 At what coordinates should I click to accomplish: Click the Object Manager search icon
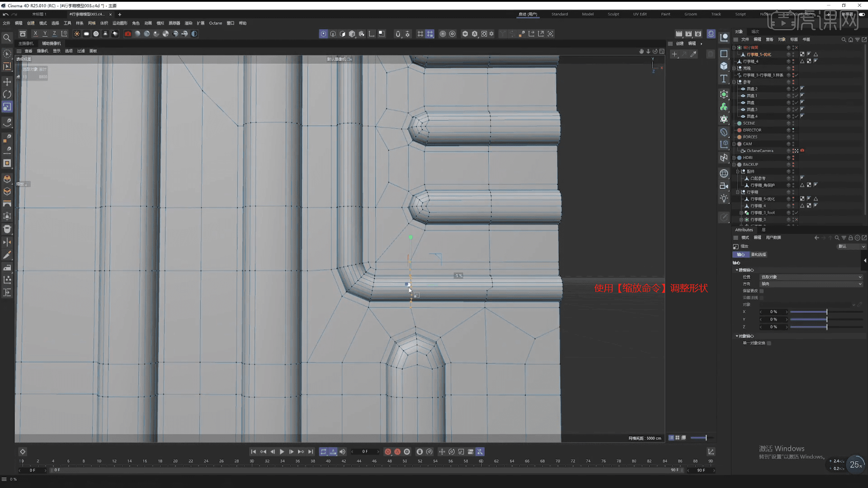click(844, 40)
